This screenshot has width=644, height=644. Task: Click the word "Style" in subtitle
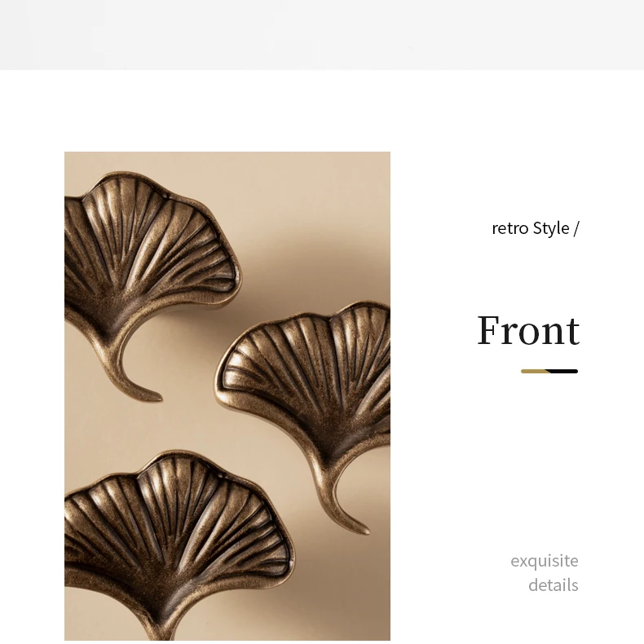click(551, 228)
